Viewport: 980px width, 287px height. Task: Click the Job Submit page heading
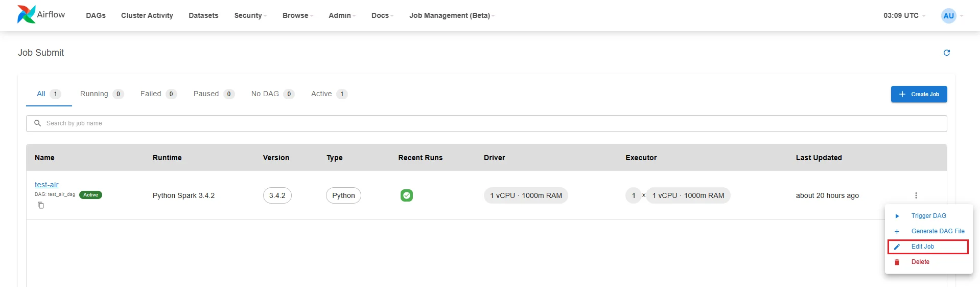tap(41, 53)
